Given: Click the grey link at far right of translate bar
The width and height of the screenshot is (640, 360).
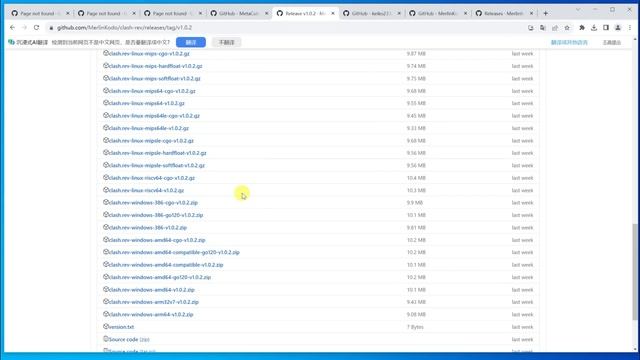Looking at the screenshot, I should pyautogui.click(x=611, y=42).
